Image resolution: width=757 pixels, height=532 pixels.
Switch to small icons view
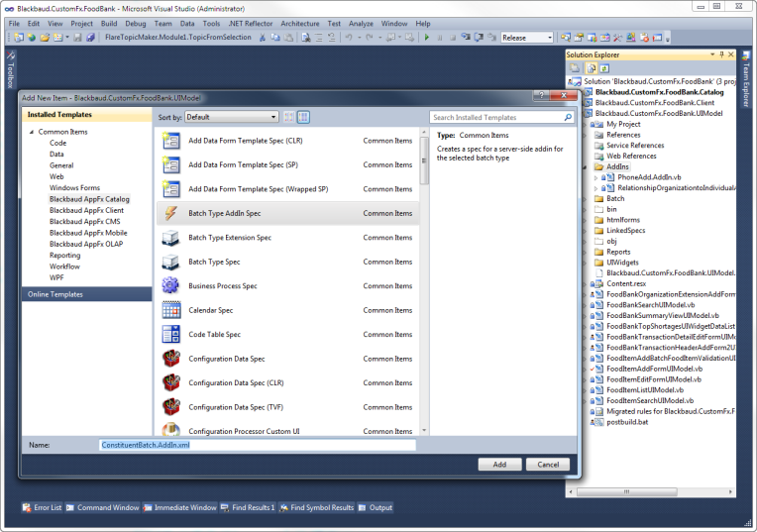pos(289,117)
